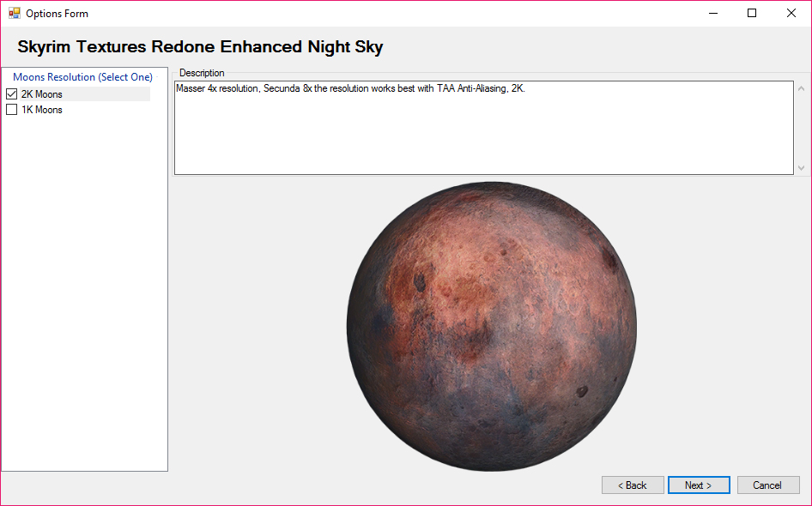Viewport: 812px width, 506px height.
Task: Click the 'Moons Resolution (Select One)' group header
Action: pos(82,77)
